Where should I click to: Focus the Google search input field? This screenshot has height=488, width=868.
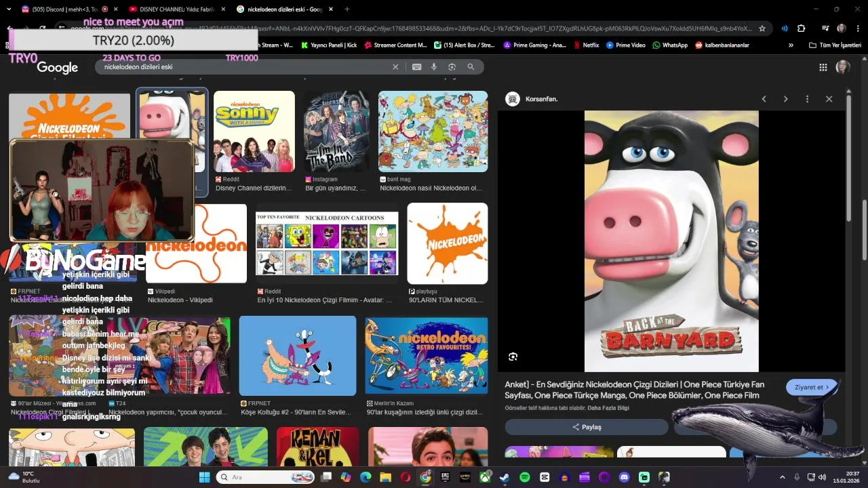[244, 67]
